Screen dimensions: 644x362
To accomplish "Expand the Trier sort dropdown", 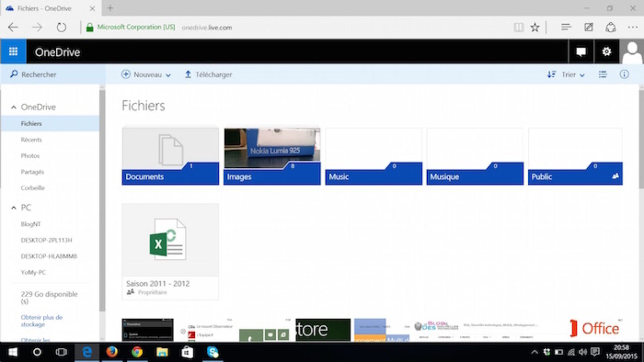I will click(x=566, y=74).
